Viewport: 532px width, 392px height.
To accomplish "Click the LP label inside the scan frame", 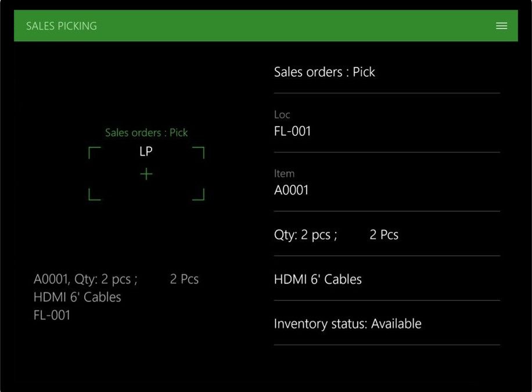I will click(146, 152).
